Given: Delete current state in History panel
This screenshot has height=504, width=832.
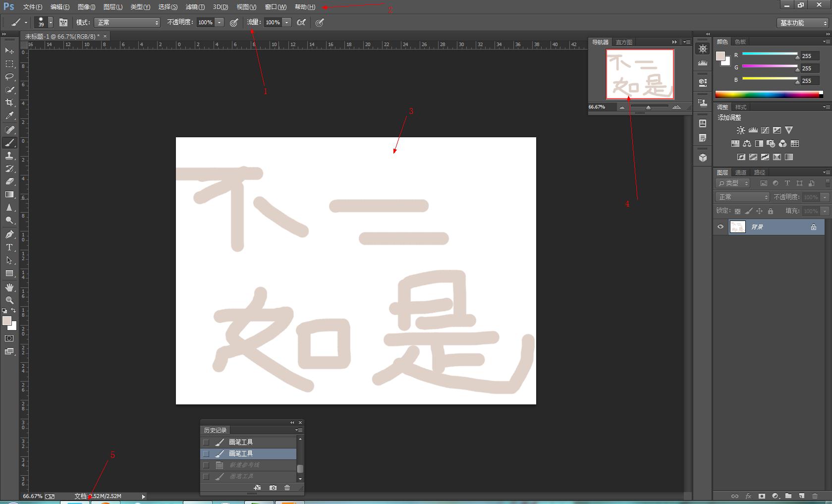Looking at the screenshot, I should point(287,488).
